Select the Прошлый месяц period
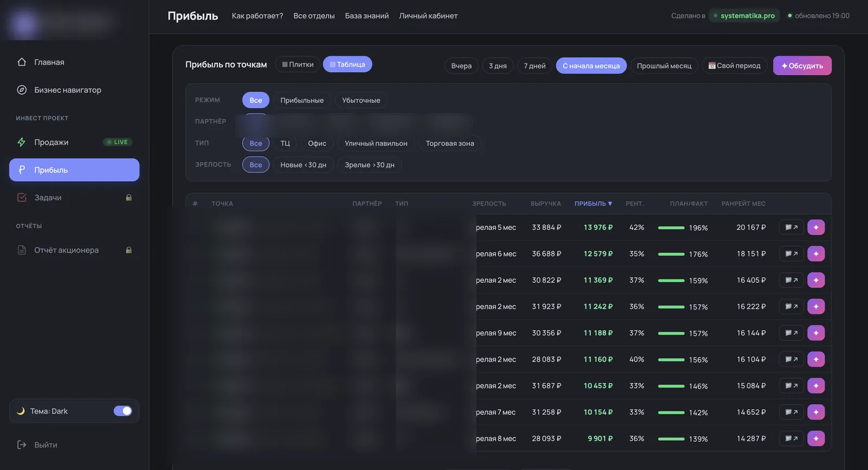The height and width of the screenshot is (470, 868). [x=664, y=66]
